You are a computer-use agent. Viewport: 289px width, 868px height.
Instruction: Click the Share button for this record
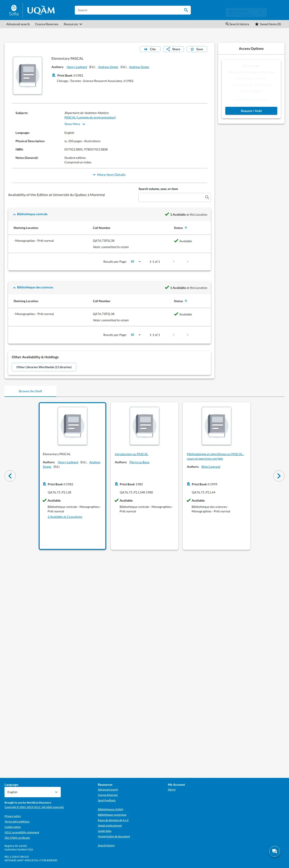(x=173, y=49)
